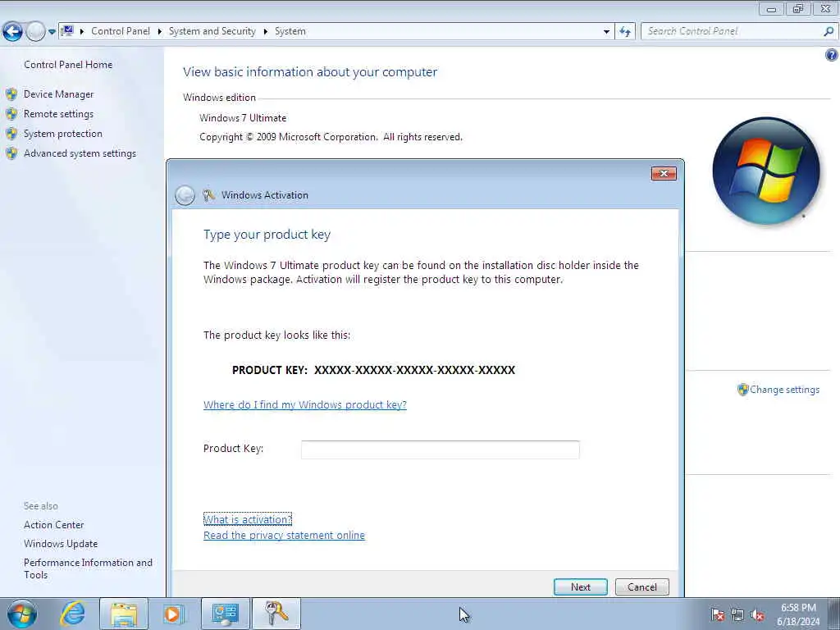
Task: Open Control Panel Home
Action: [x=68, y=64]
